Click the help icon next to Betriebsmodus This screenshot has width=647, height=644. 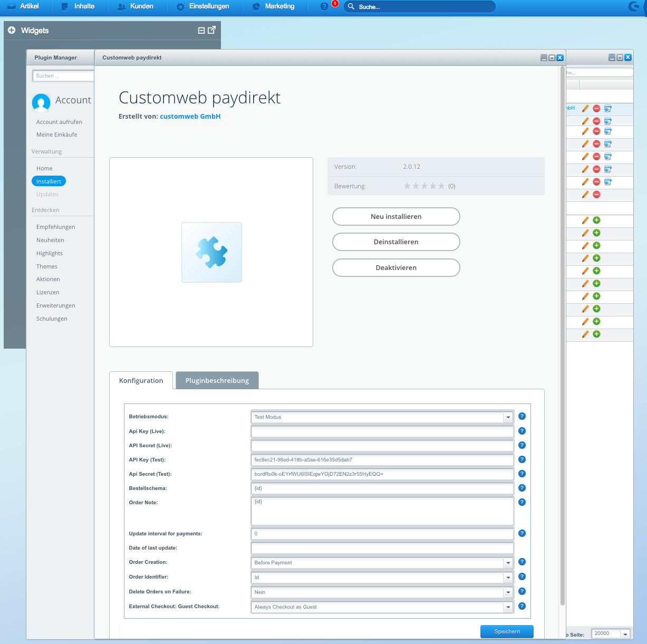point(522,416)
